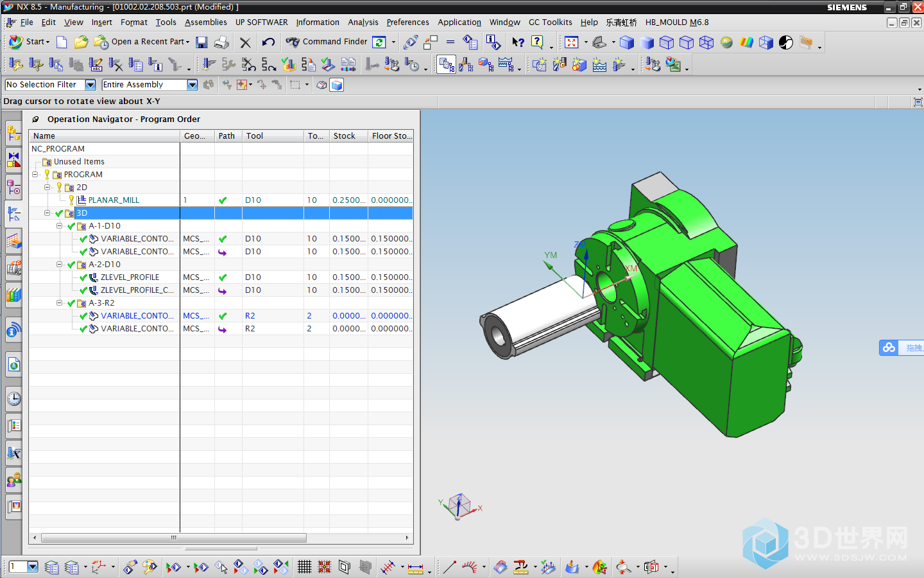The image size is (924, 578).
Task: Select the PLANAR_MILL operation row
Action: 221,200
